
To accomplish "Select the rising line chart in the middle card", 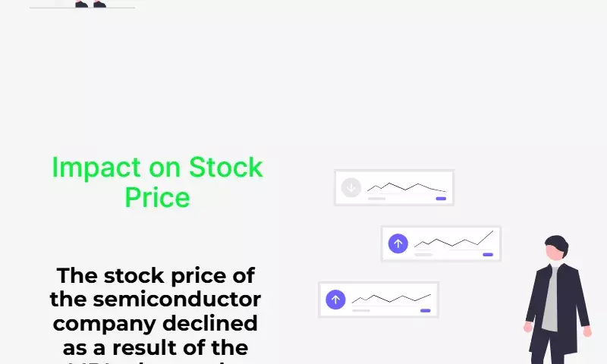I will pyautogui.click(x=454, y=239).
